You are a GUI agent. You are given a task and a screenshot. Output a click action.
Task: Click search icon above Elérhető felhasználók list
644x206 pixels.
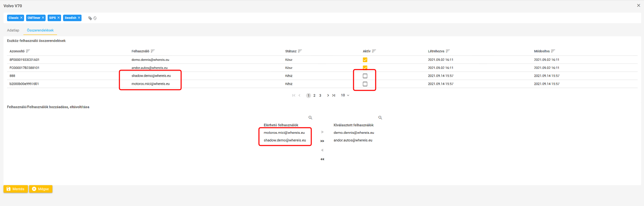310,118
